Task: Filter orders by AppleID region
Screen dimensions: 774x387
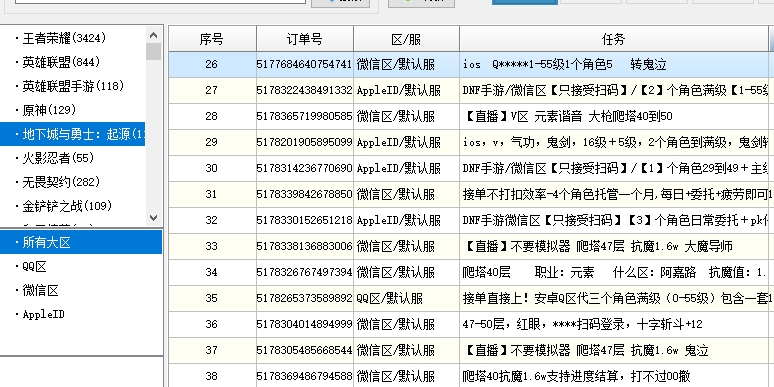Action: [43, 314]
